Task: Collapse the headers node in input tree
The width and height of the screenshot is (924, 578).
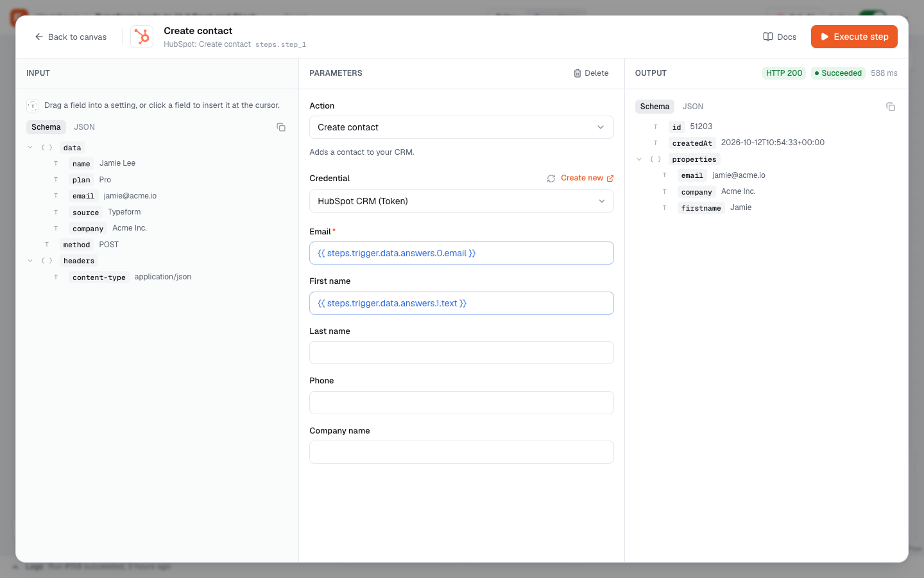Action: point(30,261)
